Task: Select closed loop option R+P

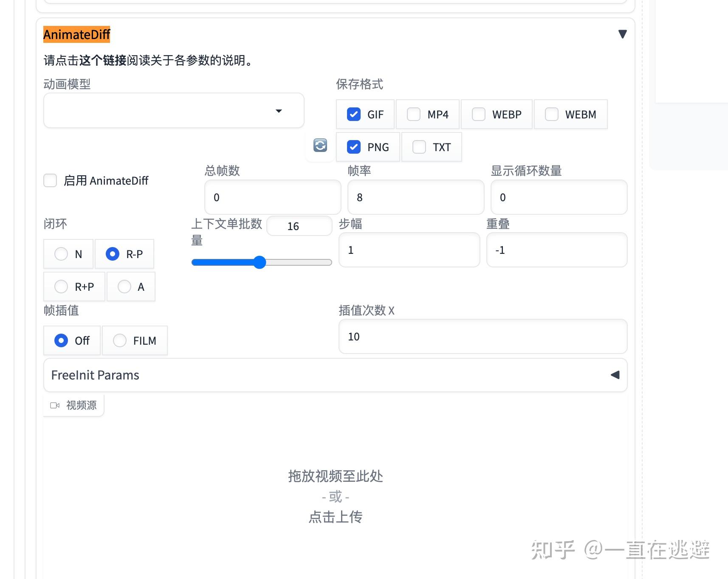Action: tap(61, 287)
